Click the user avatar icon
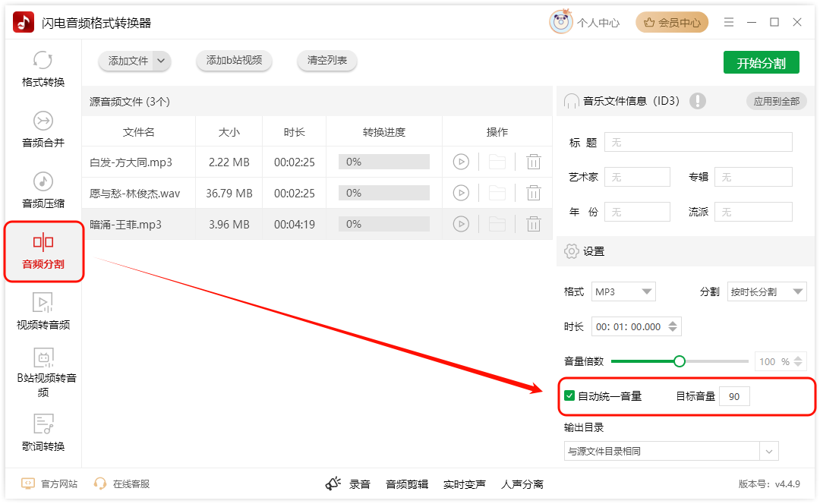820x504 pixels. pos(560,22)
